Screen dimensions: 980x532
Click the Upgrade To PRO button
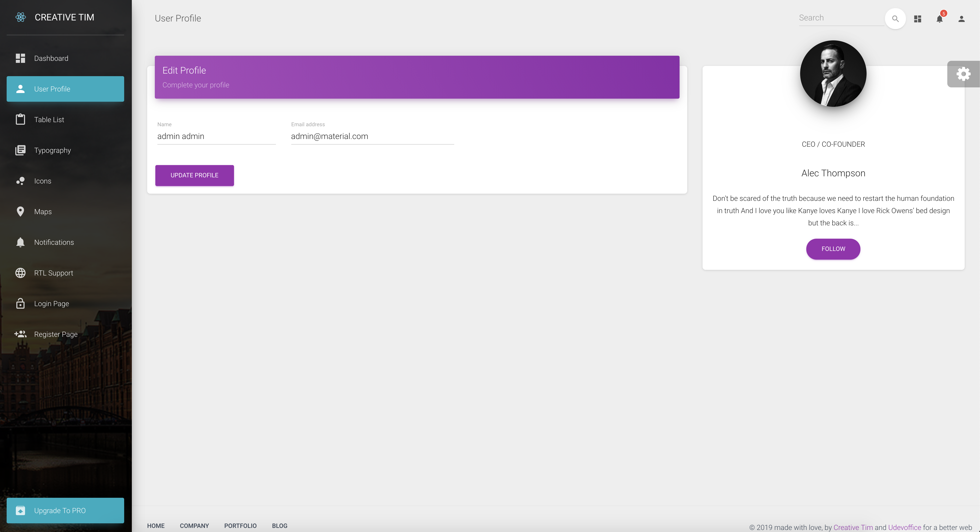click(x=65, y=510)
